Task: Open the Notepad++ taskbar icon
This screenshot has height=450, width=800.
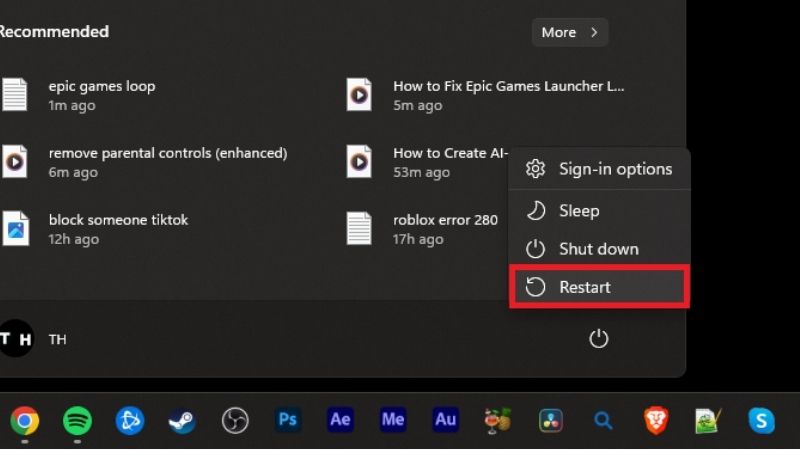Action: (x=708, y=420)
